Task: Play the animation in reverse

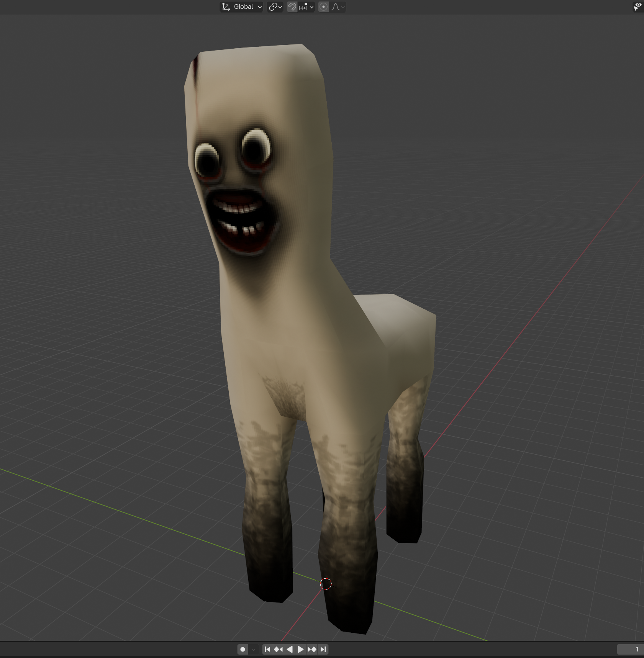Action: [x=290, y=649]
